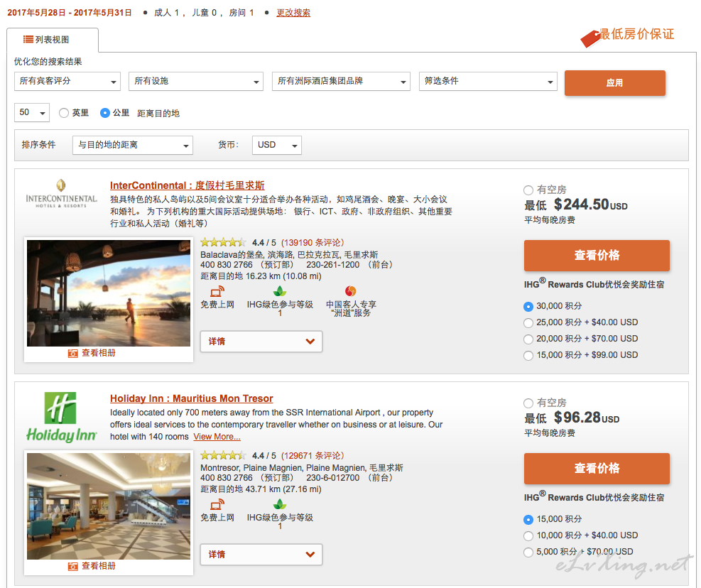Open the Holiday Inn : Mauritius Mon Tresor link
701x588 pixels.
(191, 398)
